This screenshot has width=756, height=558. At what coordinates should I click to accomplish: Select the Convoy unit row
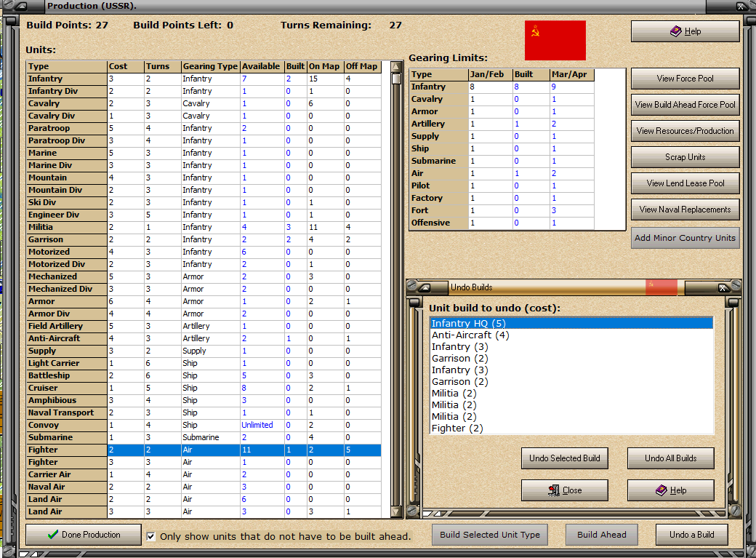[x=204, y=425]
